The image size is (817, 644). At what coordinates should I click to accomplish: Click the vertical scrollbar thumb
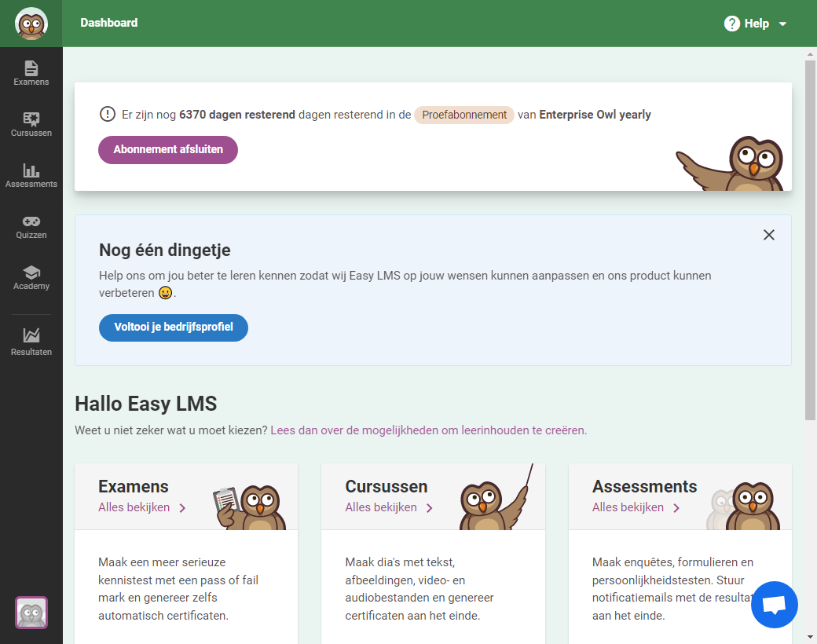tap(810, 240)
